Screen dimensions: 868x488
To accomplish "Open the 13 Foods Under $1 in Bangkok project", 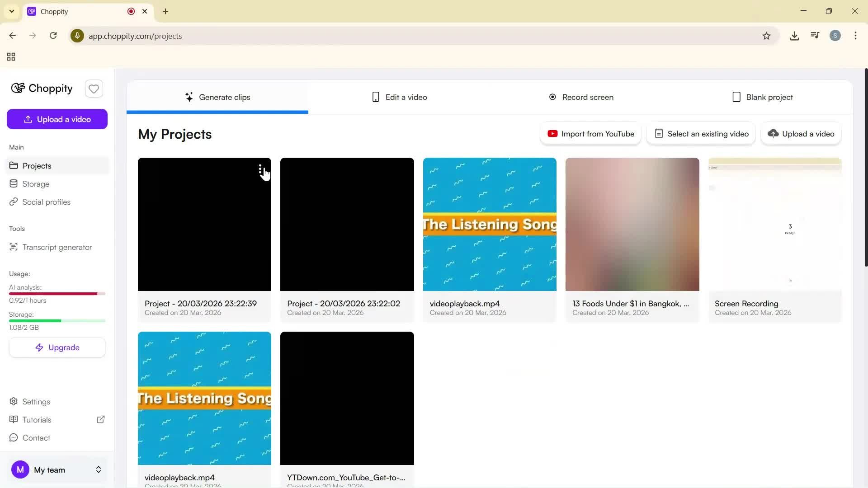I will [632, 224].
